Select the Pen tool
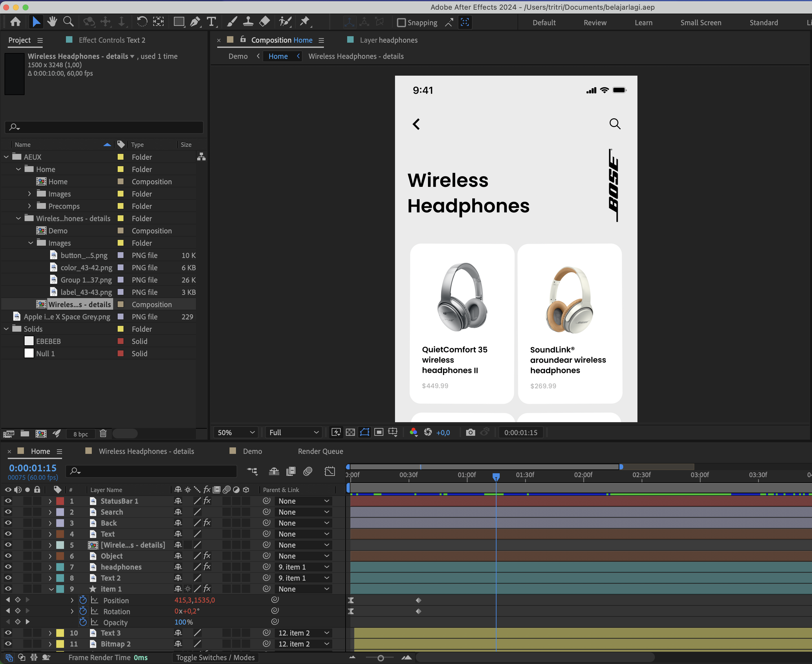This screenshot has width=812, height=664. tap(195, 22)
